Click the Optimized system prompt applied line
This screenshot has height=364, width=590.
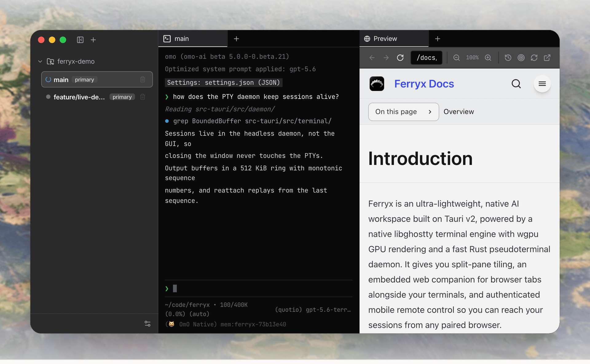(240, 69)
